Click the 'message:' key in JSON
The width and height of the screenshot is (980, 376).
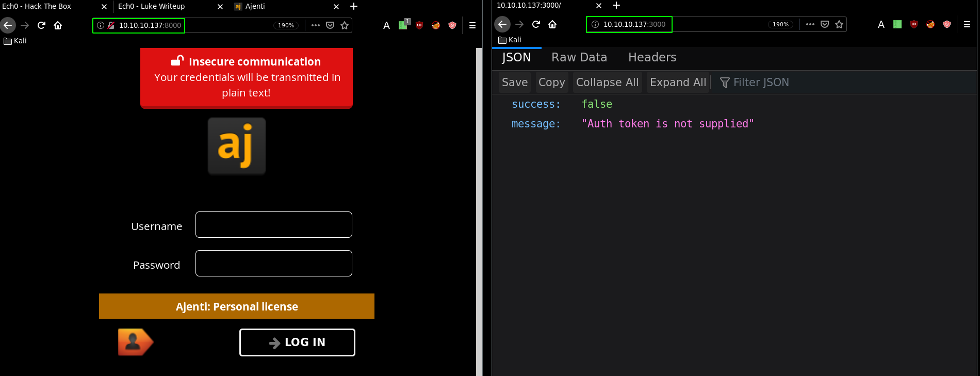coord(536,124)
